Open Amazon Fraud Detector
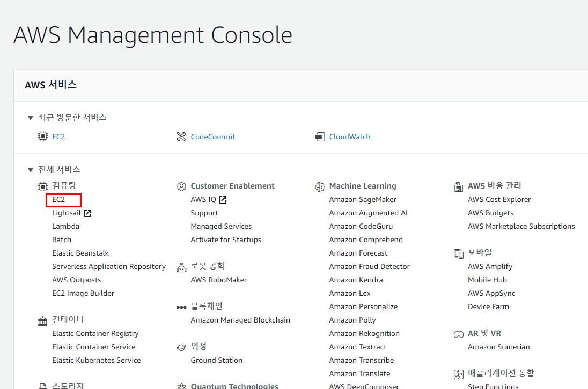 (369, 267)
